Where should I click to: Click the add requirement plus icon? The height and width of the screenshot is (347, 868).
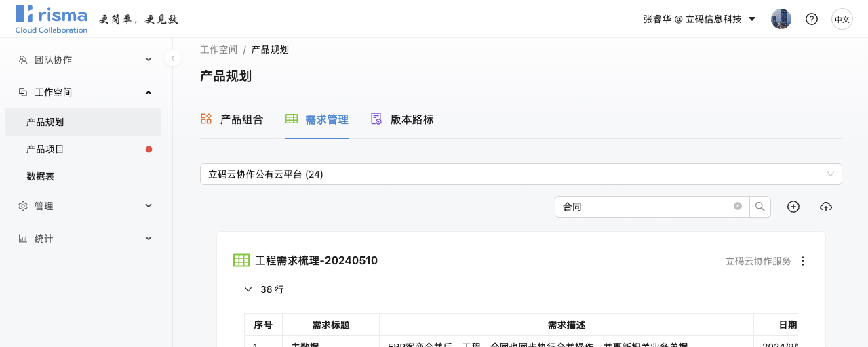pos(793,207)
